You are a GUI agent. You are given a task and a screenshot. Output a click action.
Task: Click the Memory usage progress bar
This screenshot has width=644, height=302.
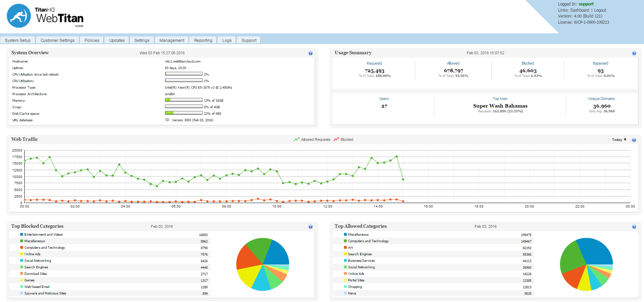click(184, 100)
